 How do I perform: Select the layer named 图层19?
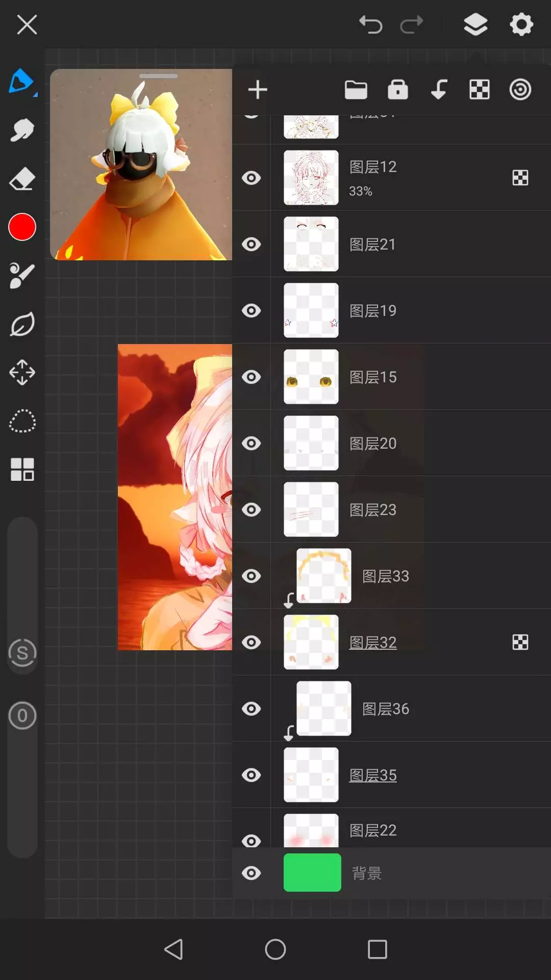[373, 310]
